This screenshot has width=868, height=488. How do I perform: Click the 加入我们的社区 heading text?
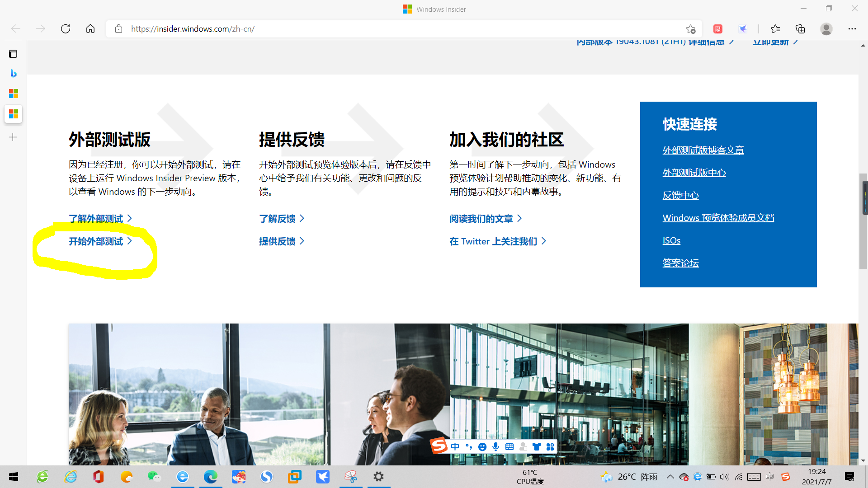tap(506, 140)
